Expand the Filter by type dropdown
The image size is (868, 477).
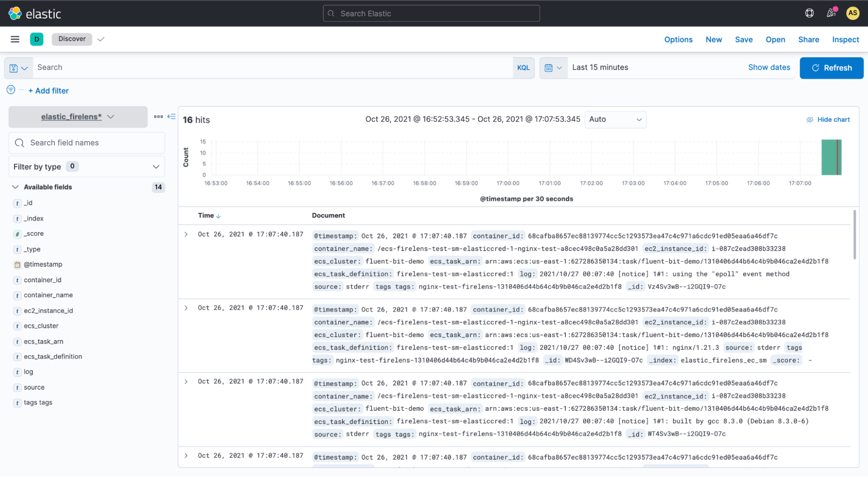point(87,166)
